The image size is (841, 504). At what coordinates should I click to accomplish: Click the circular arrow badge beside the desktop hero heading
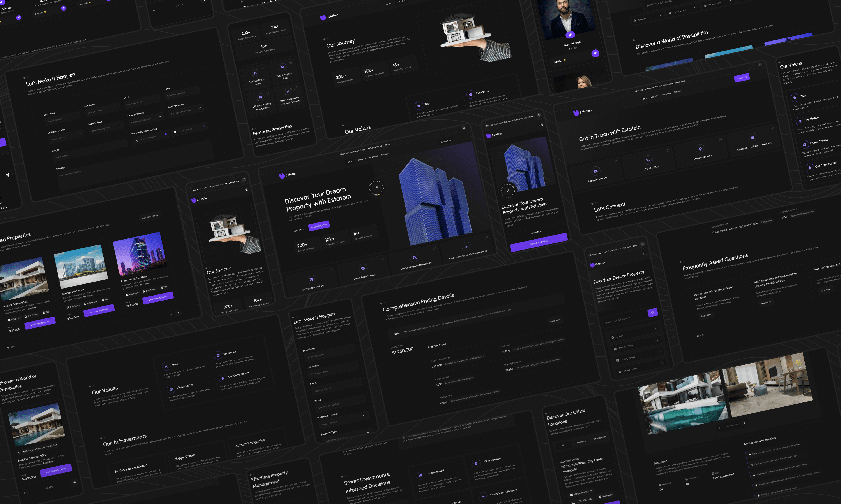(376, 187)
